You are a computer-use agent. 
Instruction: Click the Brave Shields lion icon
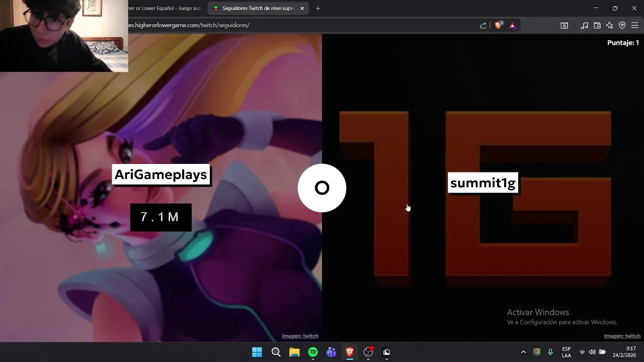(x=498, y=25)
